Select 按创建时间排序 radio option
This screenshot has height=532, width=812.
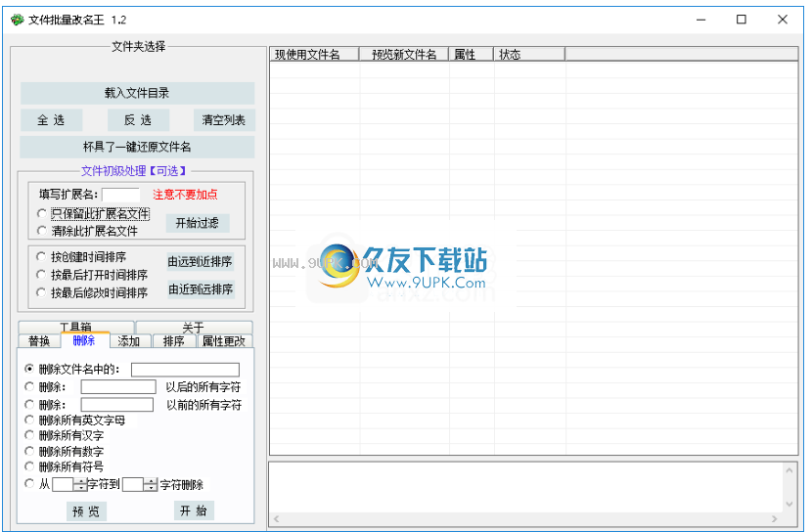click(x=82, y=256)
